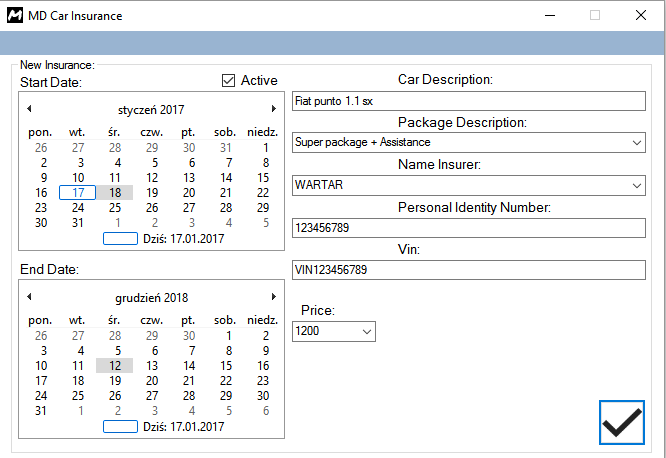
Task: Select 25 in the January 2017 calendar
Action: pyautogui.click(x=115, y=208)
